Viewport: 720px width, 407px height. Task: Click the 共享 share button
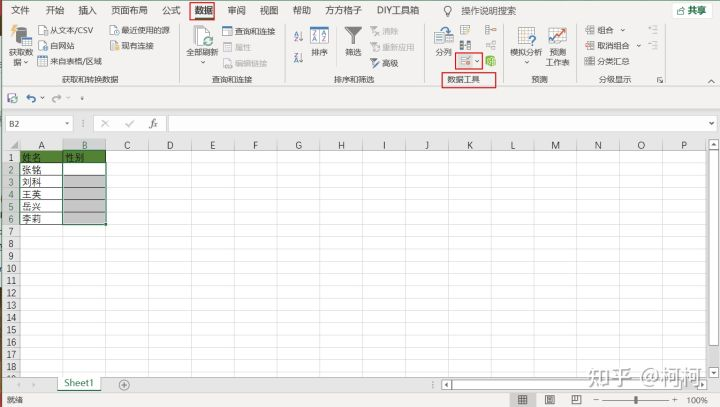[691, 10]
